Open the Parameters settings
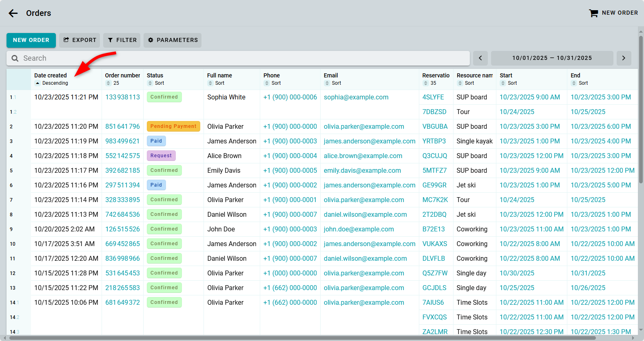This screenshot has width=644, height=341. (172, 40)
